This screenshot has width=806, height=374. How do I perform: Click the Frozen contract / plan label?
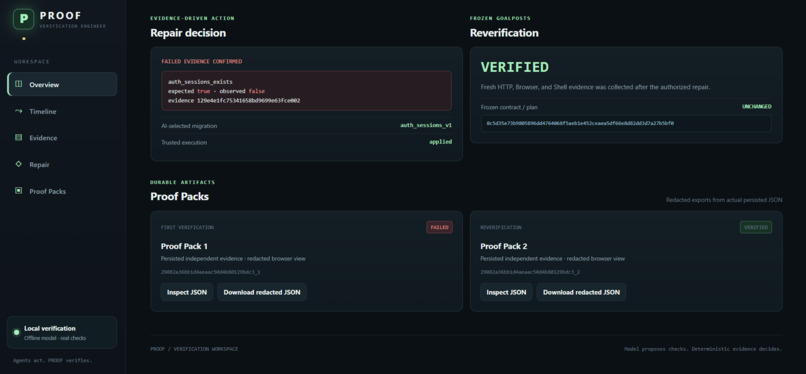pos(509,107)
